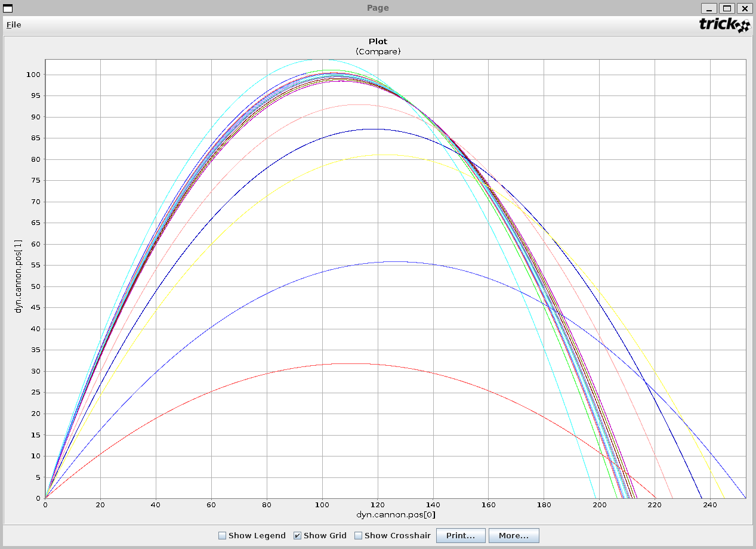Viewport: 756px width, 549px height.
Task: Click the x-axis tick value 240
Action: [x=710, y=505]
